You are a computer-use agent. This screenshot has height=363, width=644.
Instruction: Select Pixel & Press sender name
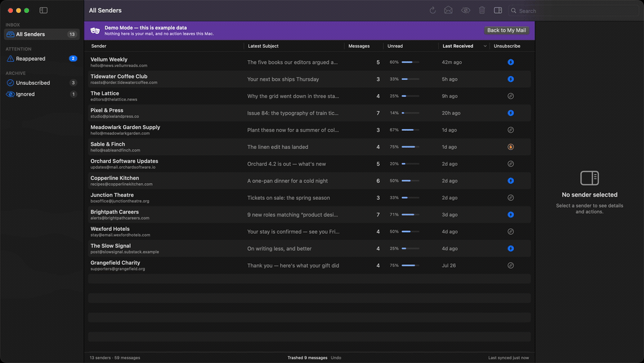[107, 110]
